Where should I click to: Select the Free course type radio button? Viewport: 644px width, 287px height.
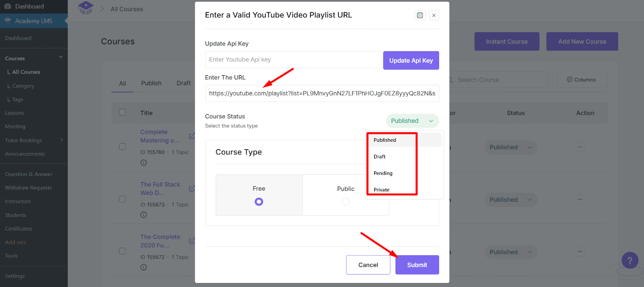(x=259, y=201)
